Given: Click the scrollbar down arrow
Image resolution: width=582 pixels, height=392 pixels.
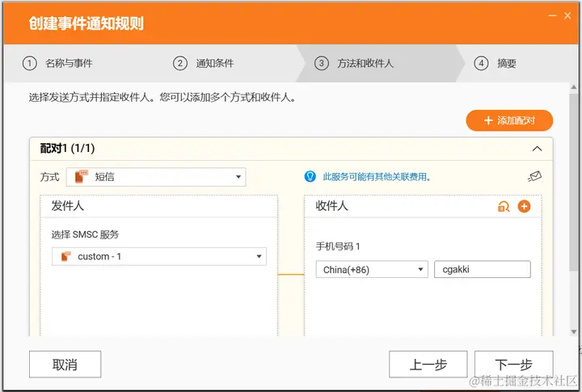Looking at the screenshot, I should tap(574, 331).
